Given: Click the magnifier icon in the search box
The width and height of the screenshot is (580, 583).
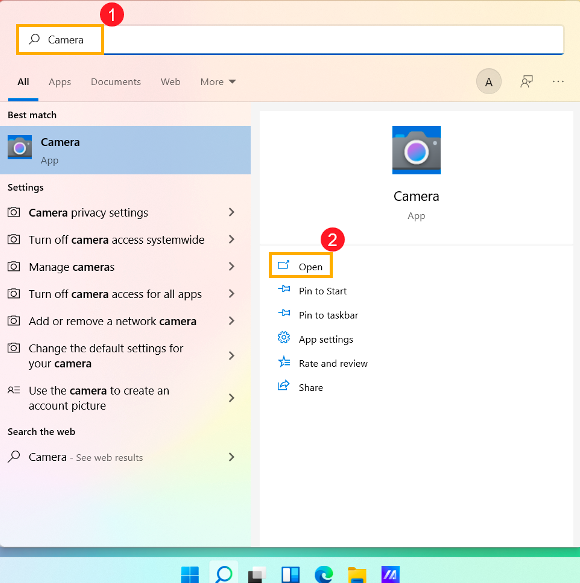Looking at the screenshot, I should (35, 39).
